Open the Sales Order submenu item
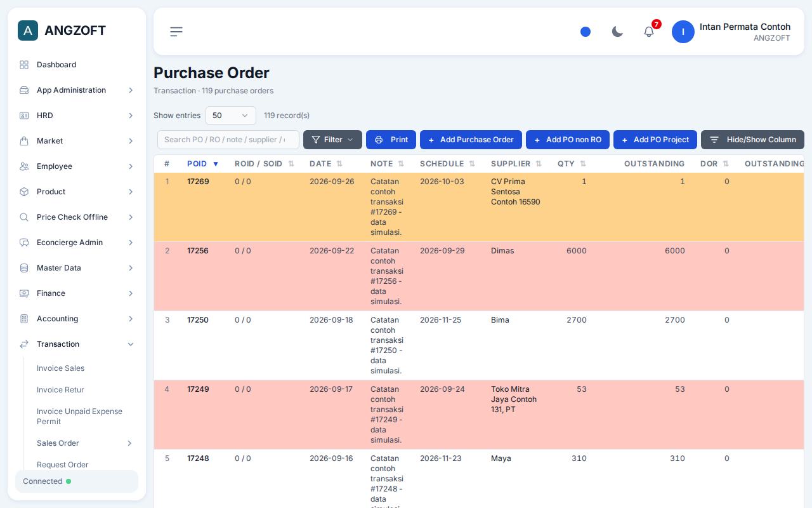The width and height of the screenshot is (812, 508). (58, 443)
